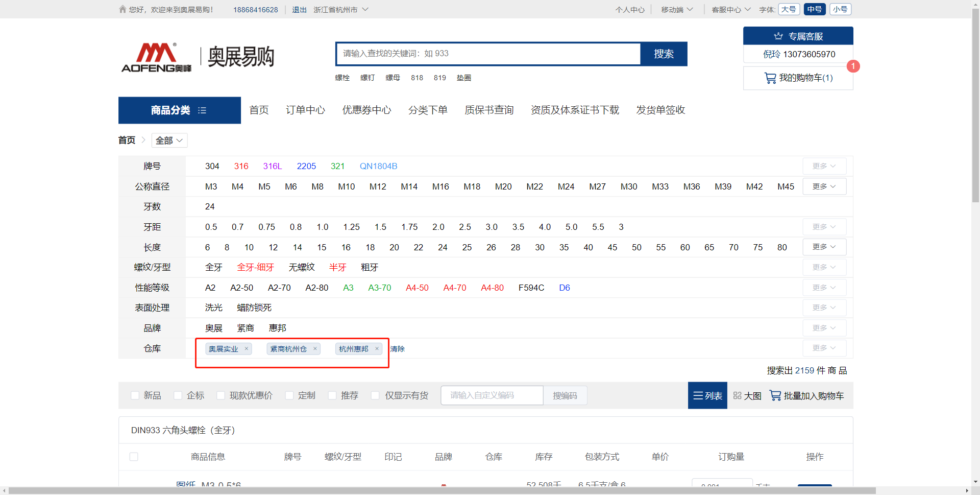Image resolution: width=980 pixels, height=495 pixels.
Task: Open 质保书查询 page
Action: [489, 110]
